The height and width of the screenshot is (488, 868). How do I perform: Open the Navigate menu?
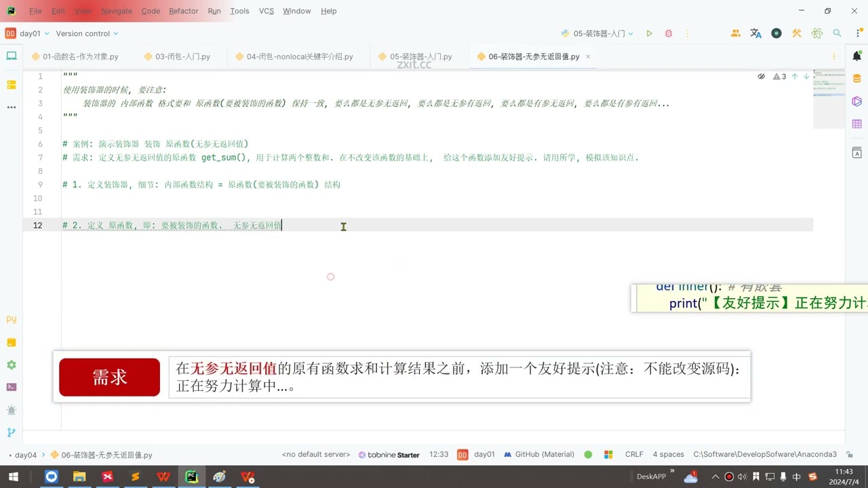click(117, 11)
